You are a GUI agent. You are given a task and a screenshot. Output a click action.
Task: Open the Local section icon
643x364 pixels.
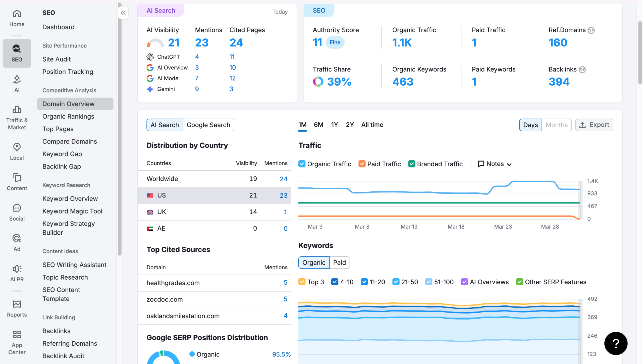[17, 151]
